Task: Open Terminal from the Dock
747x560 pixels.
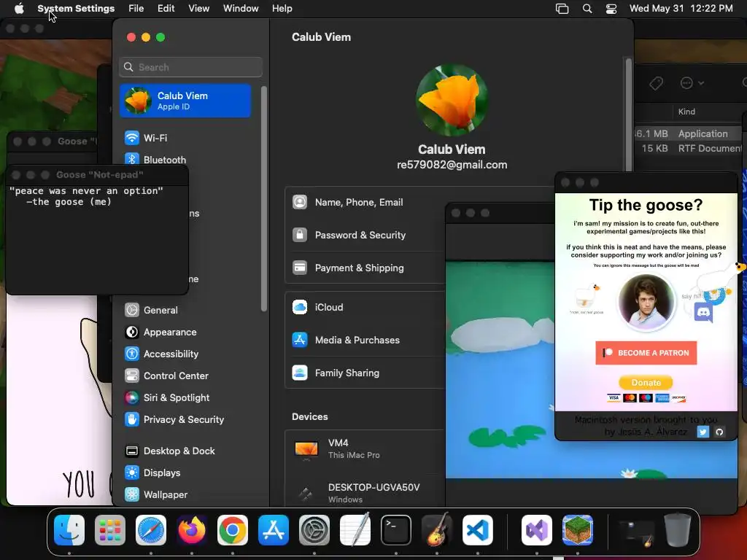Action: pos(396,530)
